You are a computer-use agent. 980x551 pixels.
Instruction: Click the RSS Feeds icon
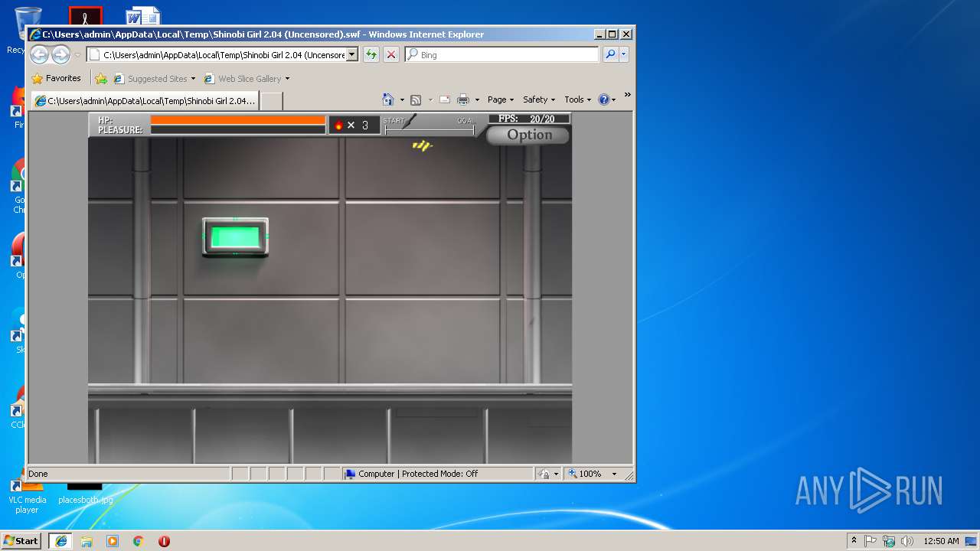coord(416,99)
